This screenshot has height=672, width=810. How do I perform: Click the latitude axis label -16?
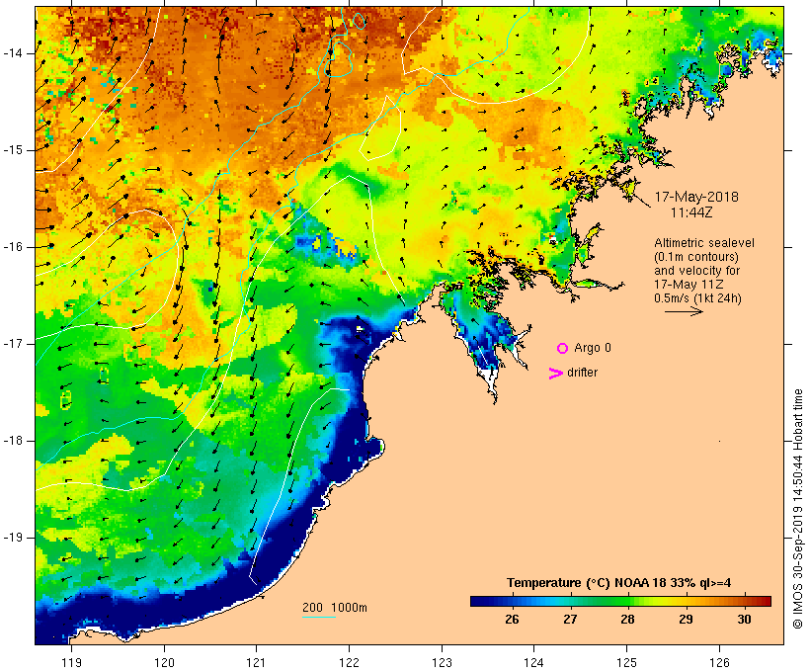tap(12, 247)
